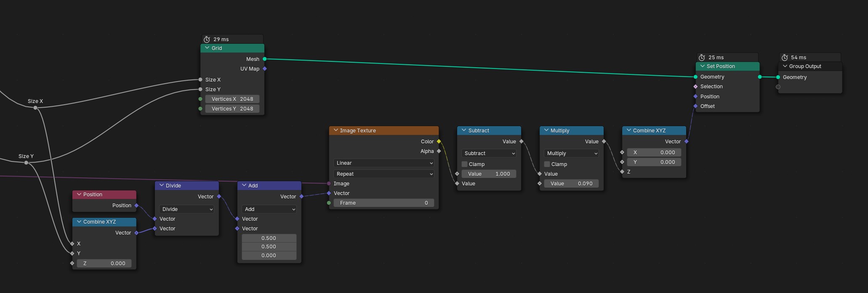Click the Image input socket on Image Texture
This screenshot has height=293, width=868.
pos(329,184)
